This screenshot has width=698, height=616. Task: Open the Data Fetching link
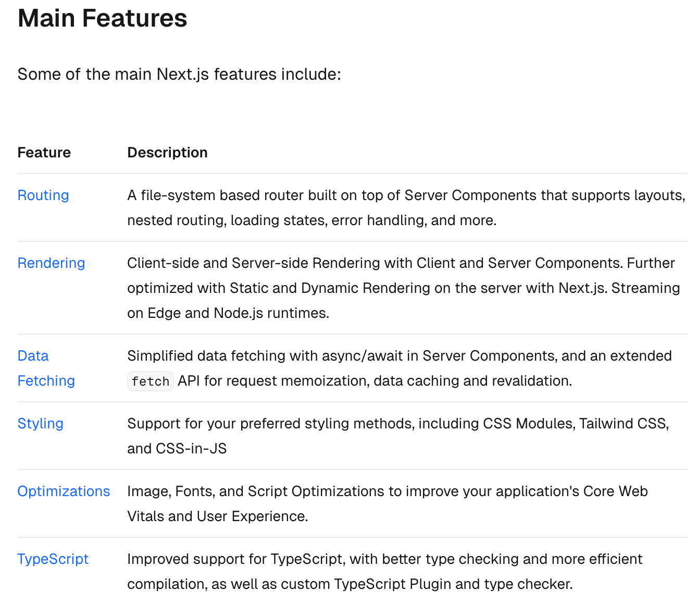33,356
